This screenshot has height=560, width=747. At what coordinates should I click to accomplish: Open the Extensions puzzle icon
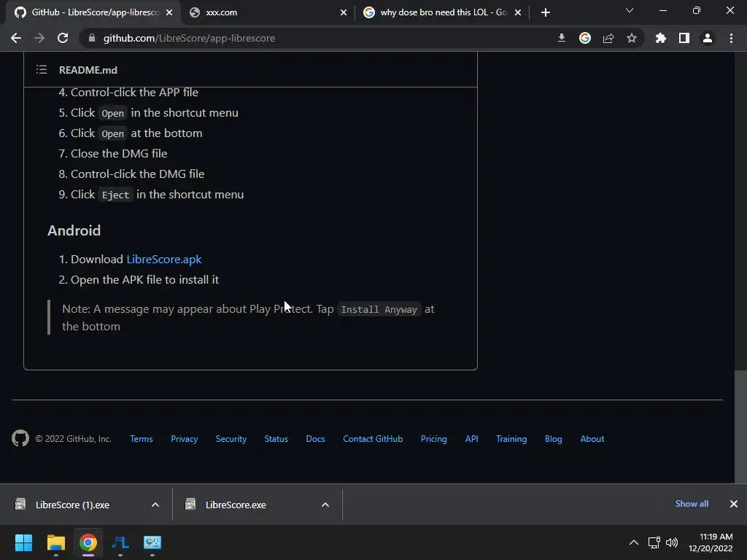click(x=661, y=38)
